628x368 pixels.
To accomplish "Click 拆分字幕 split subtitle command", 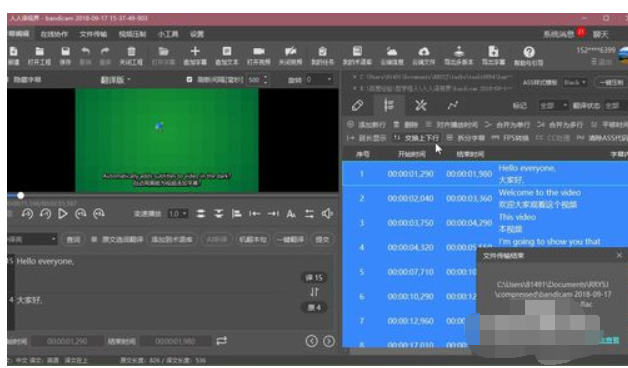I will coord(466,138).
